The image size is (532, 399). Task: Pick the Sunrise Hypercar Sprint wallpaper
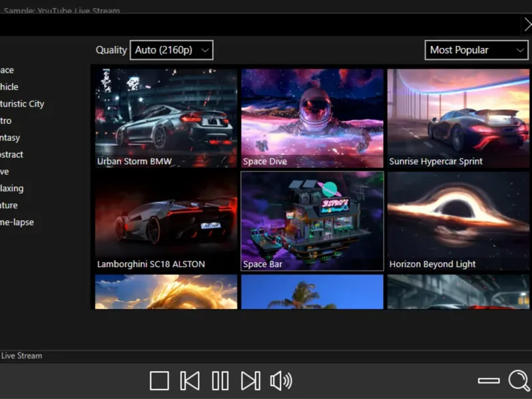(x=458, y=118)
